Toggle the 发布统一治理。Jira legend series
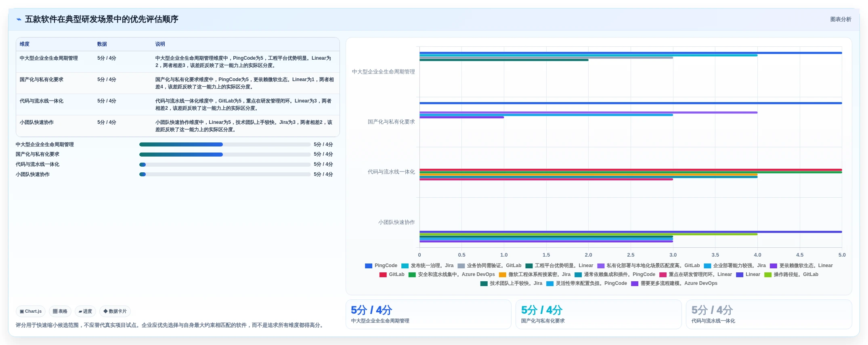Screen dimensions: 868x345 click(427, 266)
